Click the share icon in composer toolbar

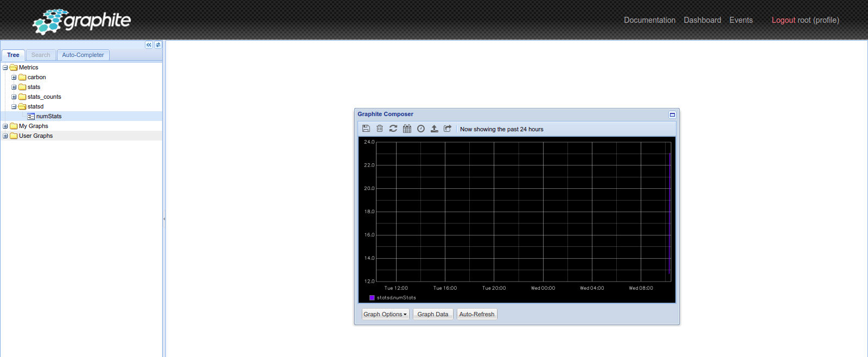[x=448, y=129]
